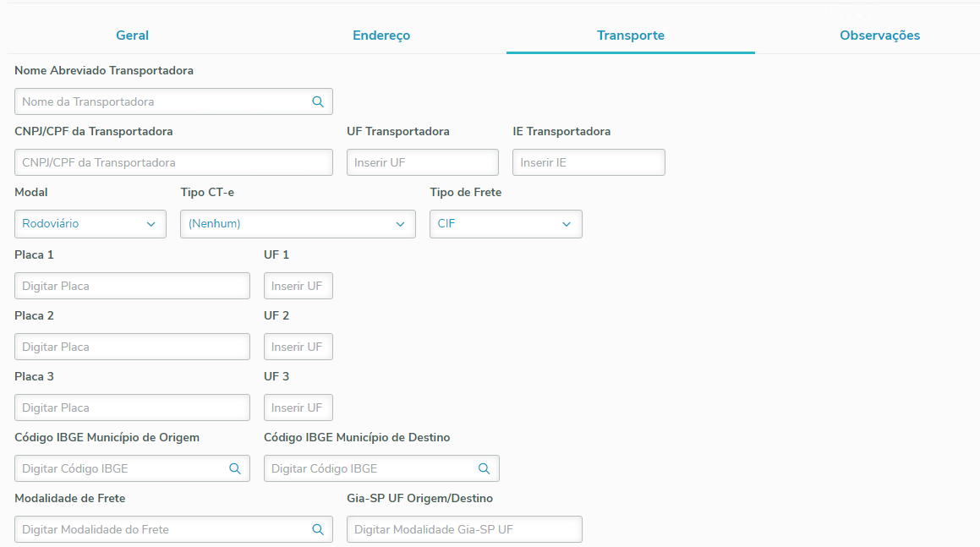Viewport: 980px width, 547px height.
Task: Focus the Placa 3 input field
Action: coord(132,408)
